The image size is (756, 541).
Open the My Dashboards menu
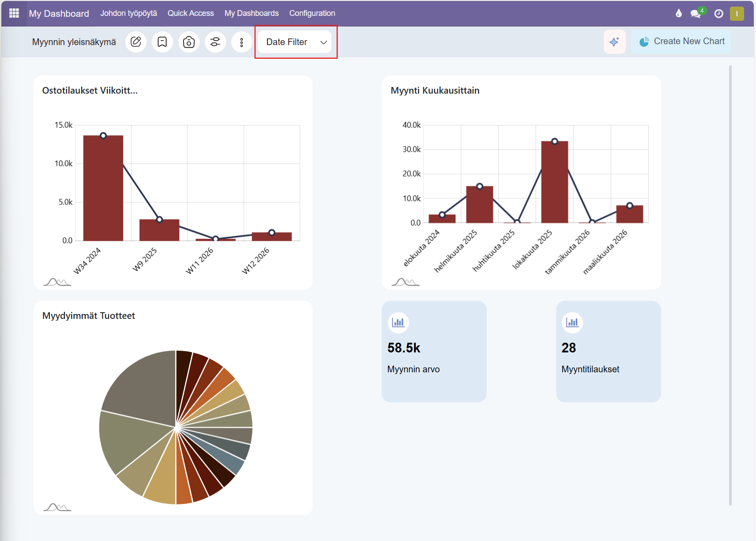[252, 13]
